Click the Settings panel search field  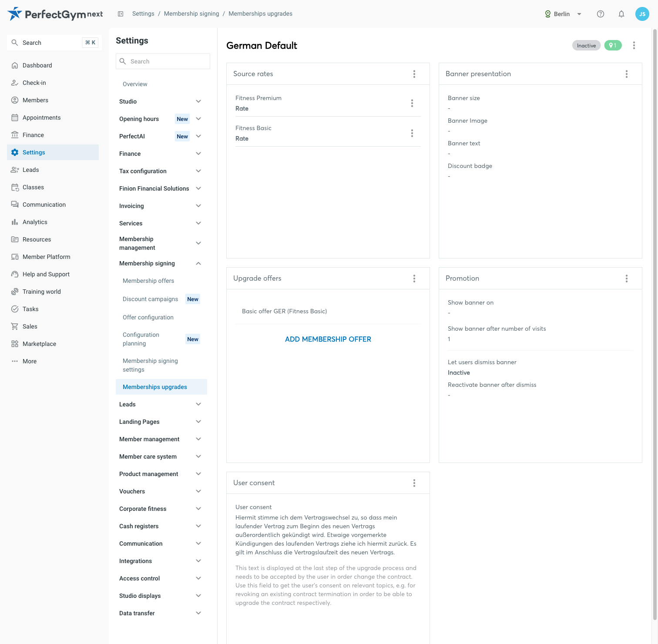pos(163,61)
